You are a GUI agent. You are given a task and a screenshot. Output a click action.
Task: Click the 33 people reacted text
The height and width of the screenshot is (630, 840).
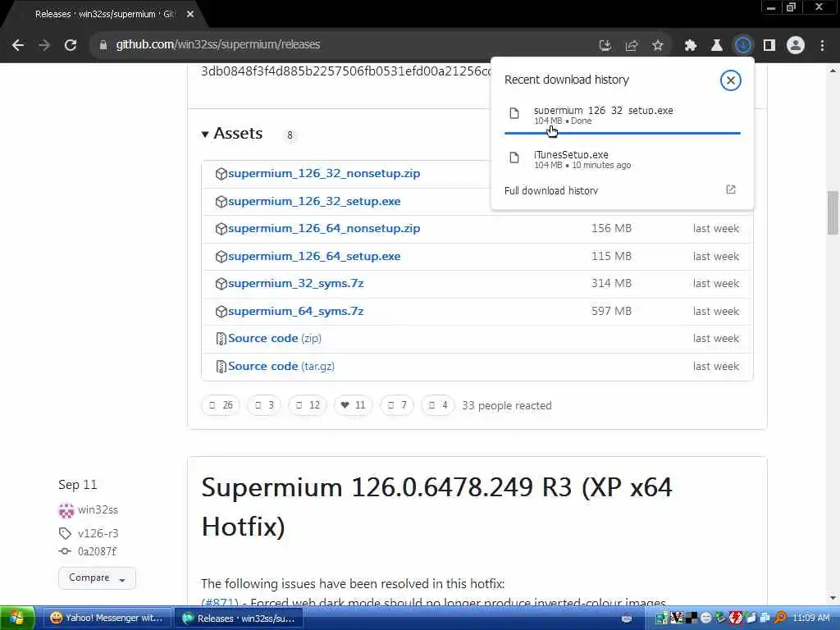coord(507,405)
